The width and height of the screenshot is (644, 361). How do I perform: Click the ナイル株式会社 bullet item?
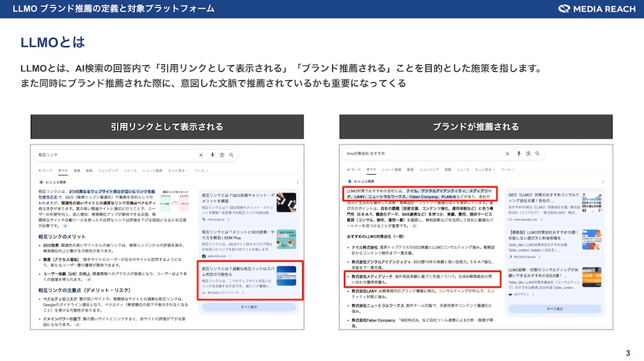point(421,250)
